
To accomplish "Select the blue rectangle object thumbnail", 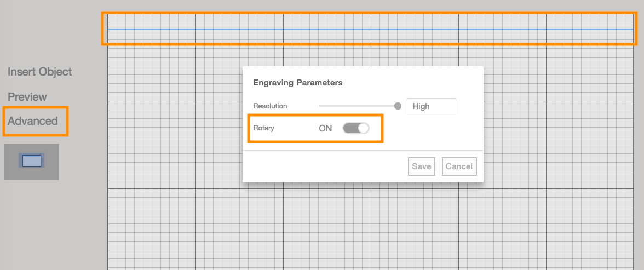I will tap(32, 161).
